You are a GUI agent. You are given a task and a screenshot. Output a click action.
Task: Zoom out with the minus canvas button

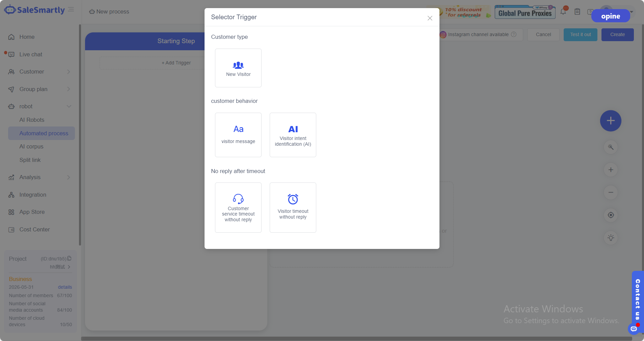tap(611, 192)
